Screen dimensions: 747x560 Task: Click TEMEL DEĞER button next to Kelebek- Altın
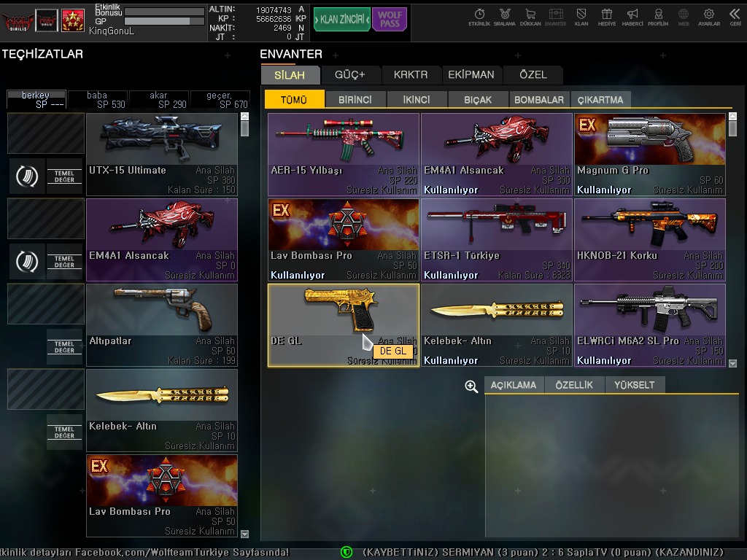click(64, 432)
